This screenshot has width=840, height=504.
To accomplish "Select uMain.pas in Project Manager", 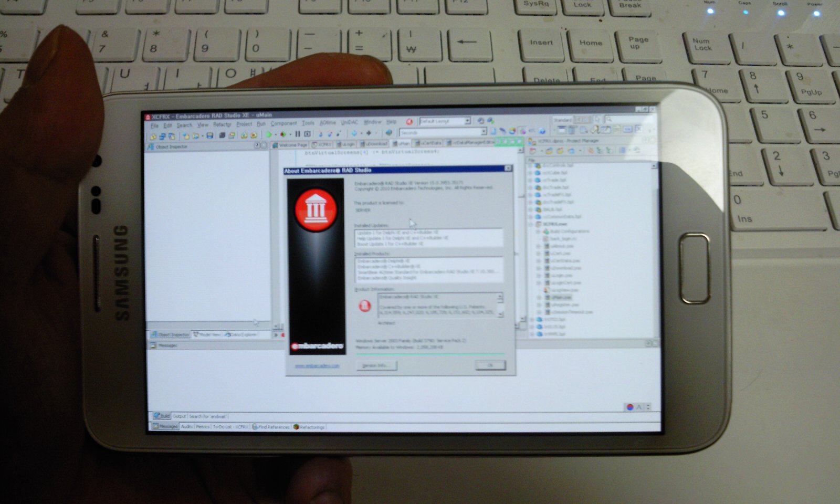I will pos(561,298).
